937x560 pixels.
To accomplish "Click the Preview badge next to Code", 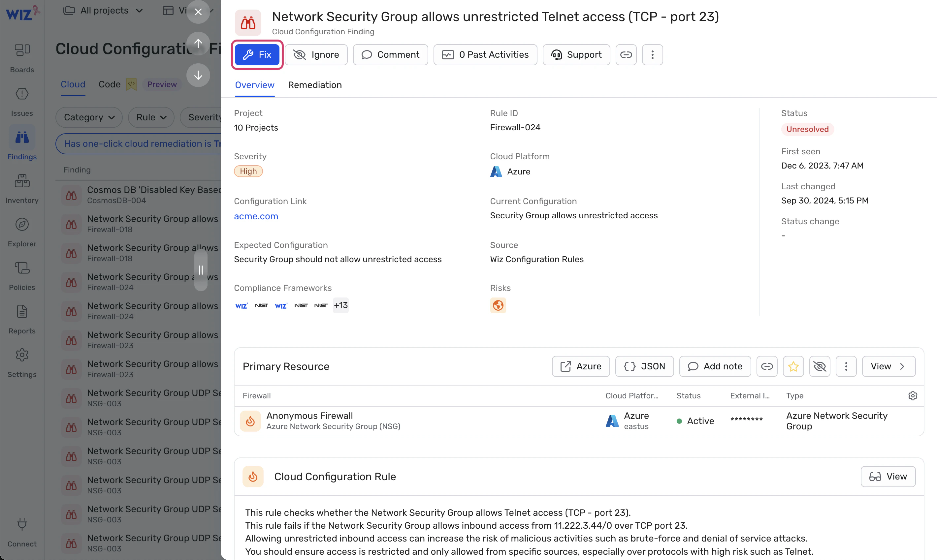I will coord(162,84).
